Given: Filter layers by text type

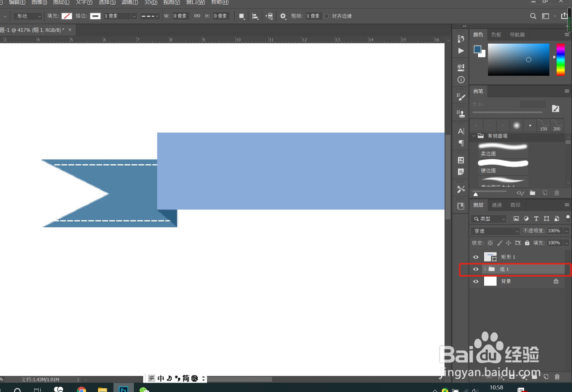Looking at the screenshot, I should pos(536,219).
